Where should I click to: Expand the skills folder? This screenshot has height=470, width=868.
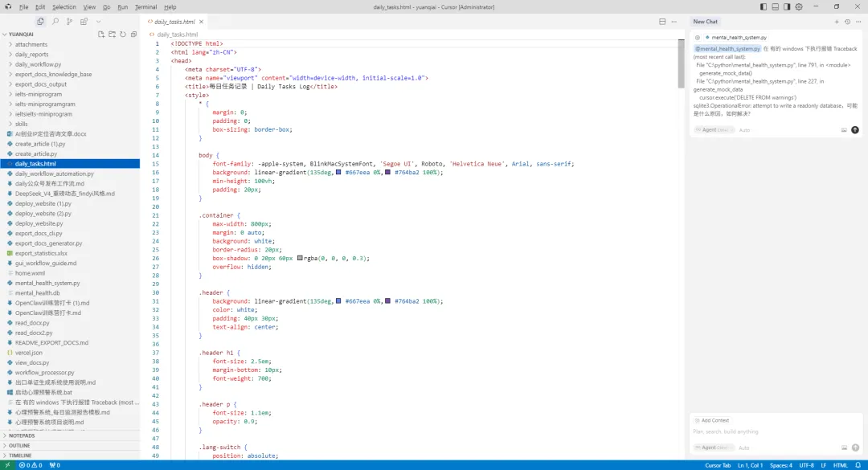pos(21,124)
